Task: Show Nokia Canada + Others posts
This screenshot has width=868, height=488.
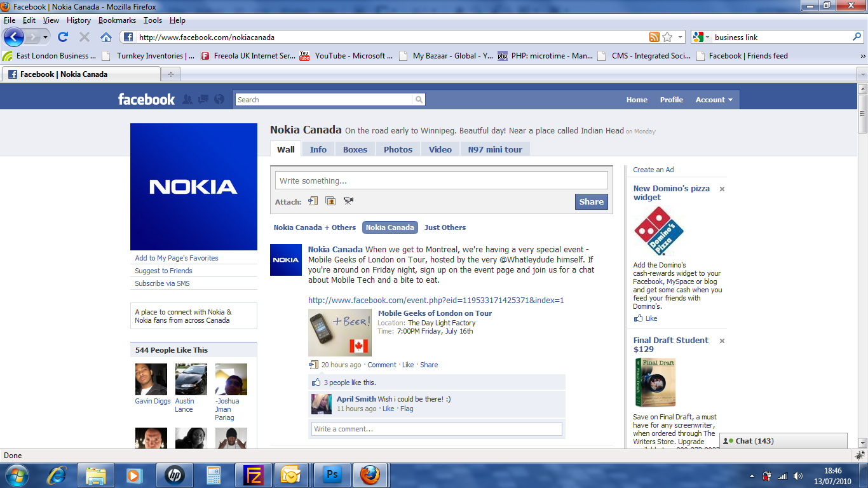Action: pyautogui.click(x=315, y=227)
